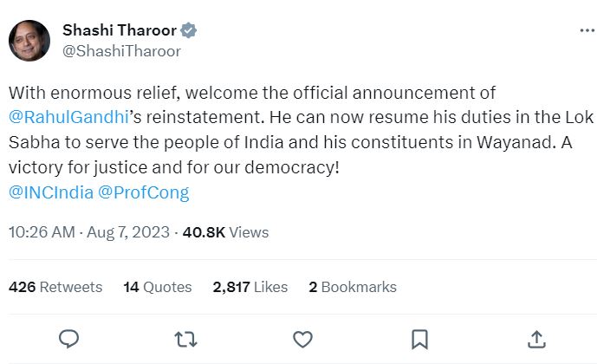Show the 2,817 Likes list
This screenshot has width=597, height=364.
250,287
